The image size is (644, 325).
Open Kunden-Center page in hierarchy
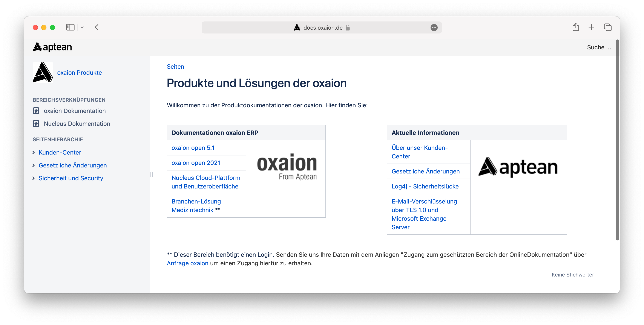pyautogui.click(x=60, y=152)
